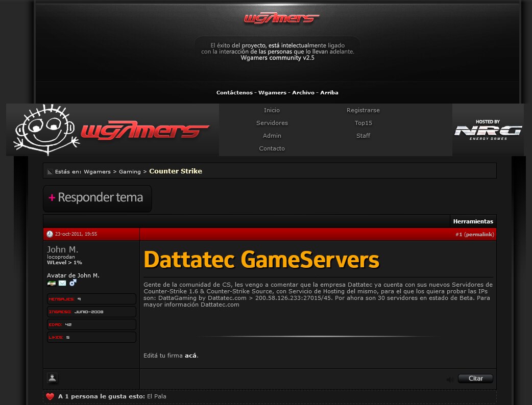Click the WLevel > 1% text
This screenshot has width=532, height=405.
click(x=64, y=263)
